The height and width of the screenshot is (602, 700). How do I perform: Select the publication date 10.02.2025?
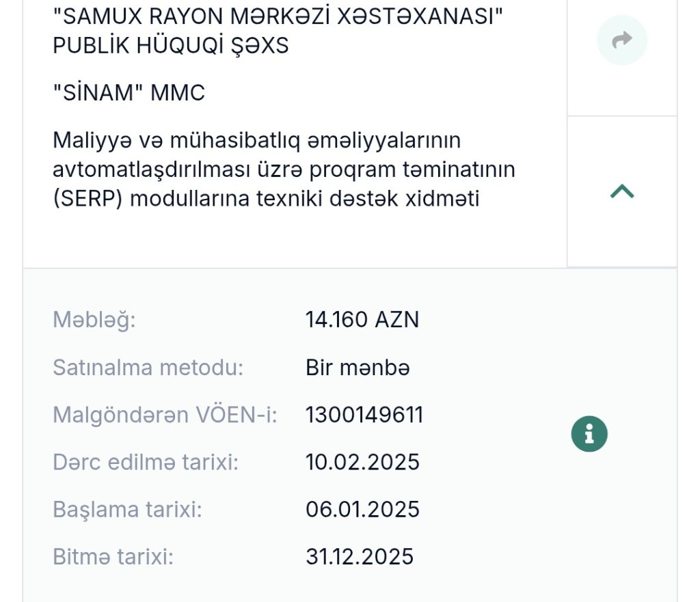click(362, 462)
